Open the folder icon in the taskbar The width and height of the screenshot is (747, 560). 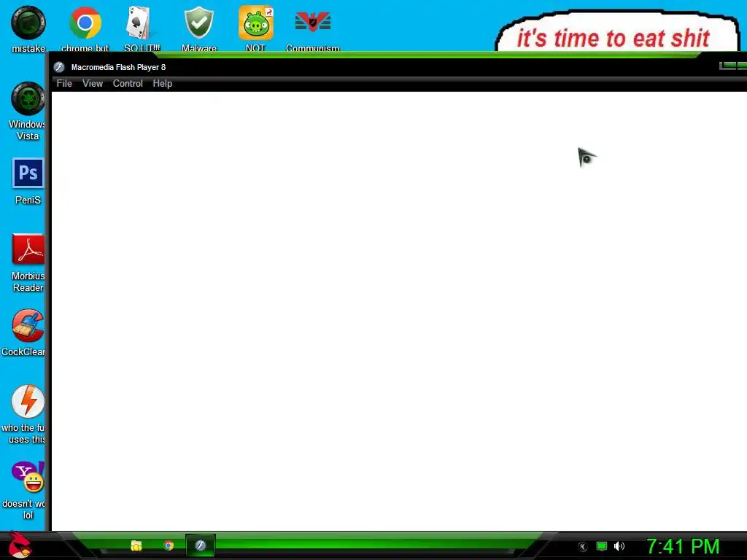pyautogui.click(x=136, y=545)
